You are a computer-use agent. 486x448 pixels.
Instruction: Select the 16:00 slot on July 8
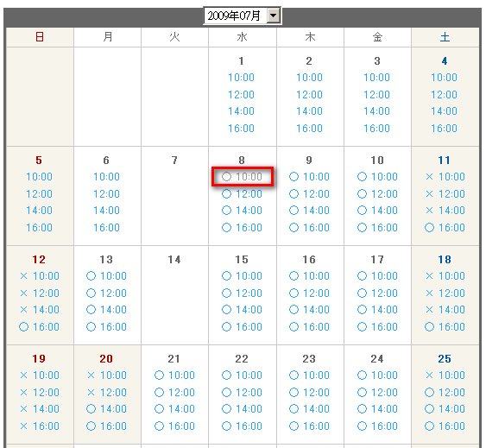click(x=242, y=227)
